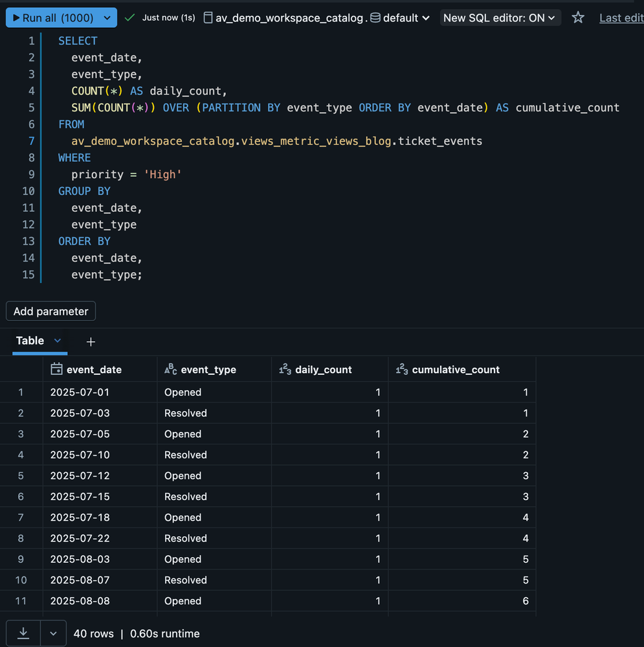Viewport: 644px width, 647px height.
Task: Open the Table tab chevron menu
Action: point(58,341)
